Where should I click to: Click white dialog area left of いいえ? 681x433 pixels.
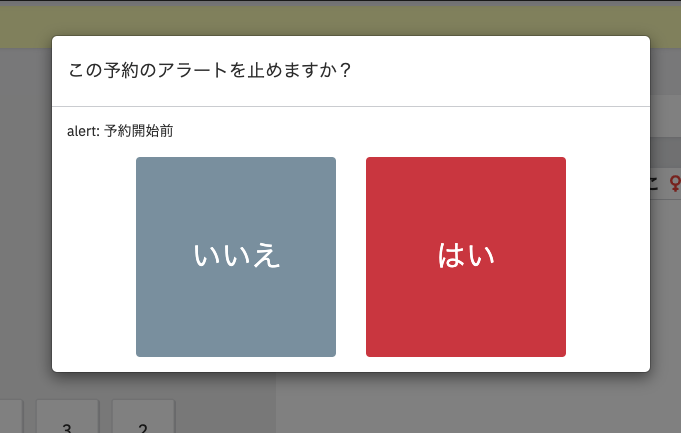(x=94, y=256)
